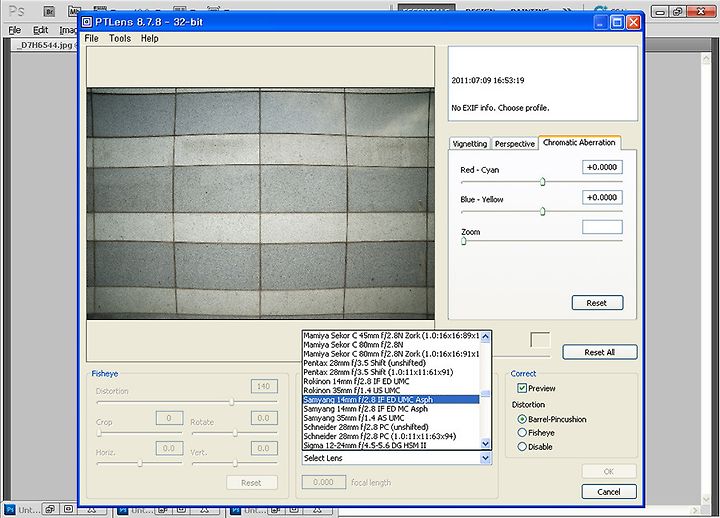Open the PTLens Help menu

click(149, 39)
